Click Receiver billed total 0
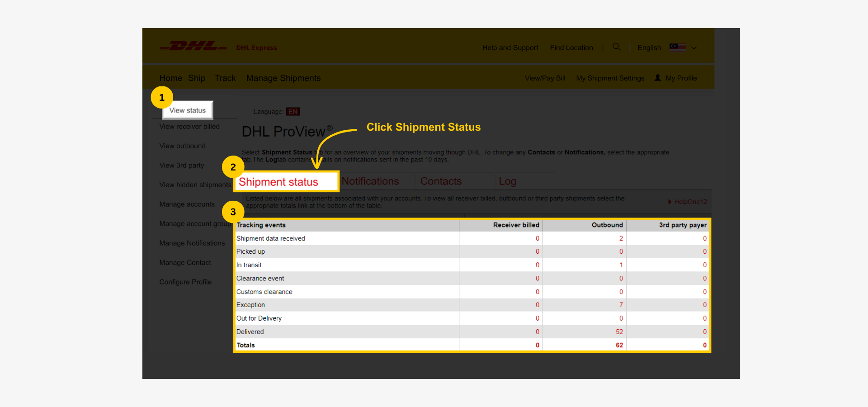The image size is (868, 407). 538,345
